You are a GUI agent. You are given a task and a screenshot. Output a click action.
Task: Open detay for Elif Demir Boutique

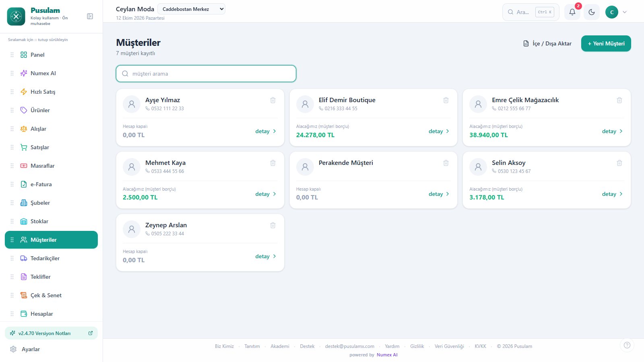pyautogui.click(x=439, y=131)
